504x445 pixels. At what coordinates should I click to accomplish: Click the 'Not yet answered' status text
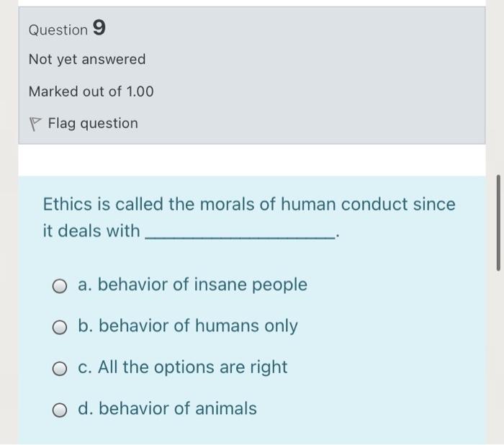coord(87,59)
